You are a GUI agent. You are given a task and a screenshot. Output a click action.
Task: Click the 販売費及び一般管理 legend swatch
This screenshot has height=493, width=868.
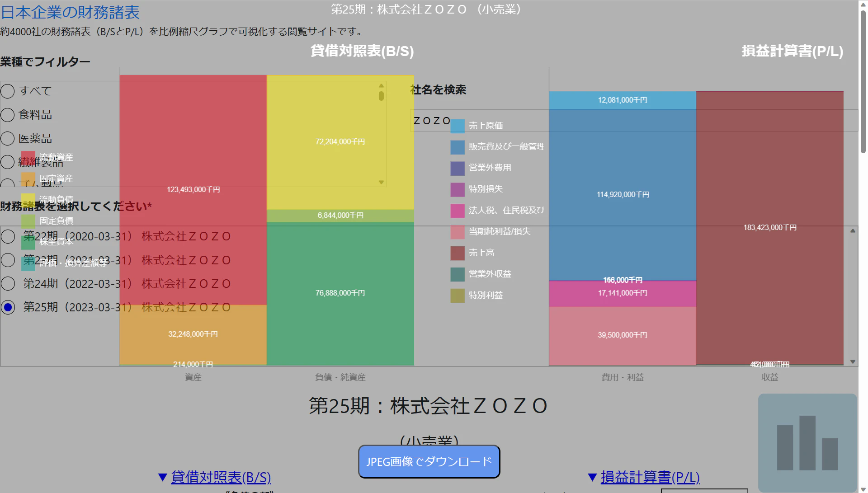pyautogui.click(x=458, y=147)
